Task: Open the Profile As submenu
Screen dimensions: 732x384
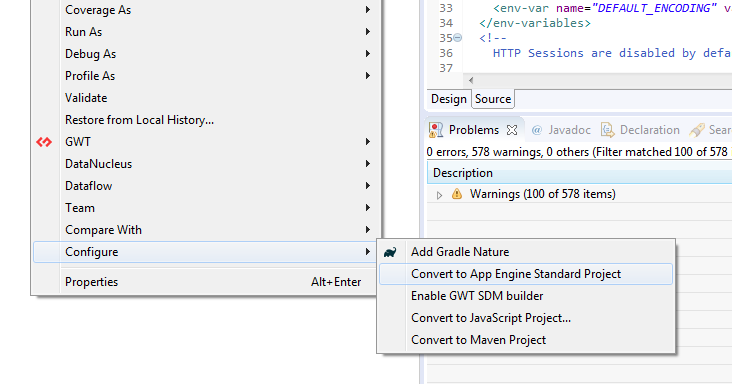Action: pos(205,76)
